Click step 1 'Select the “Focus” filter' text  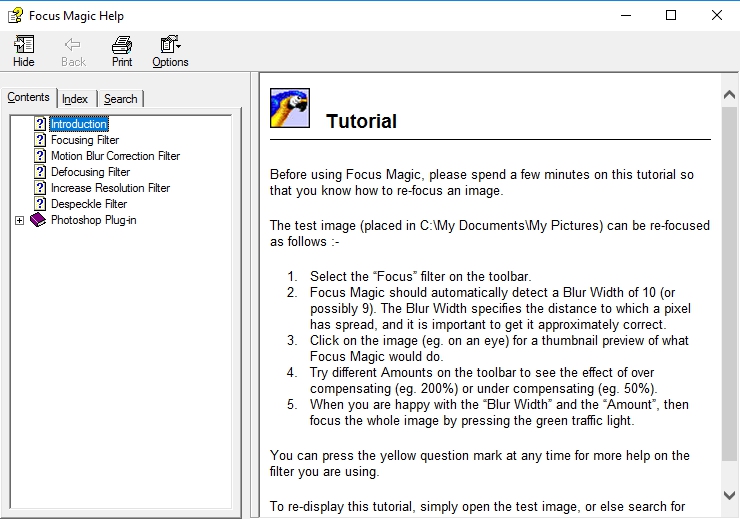[420, 276]
